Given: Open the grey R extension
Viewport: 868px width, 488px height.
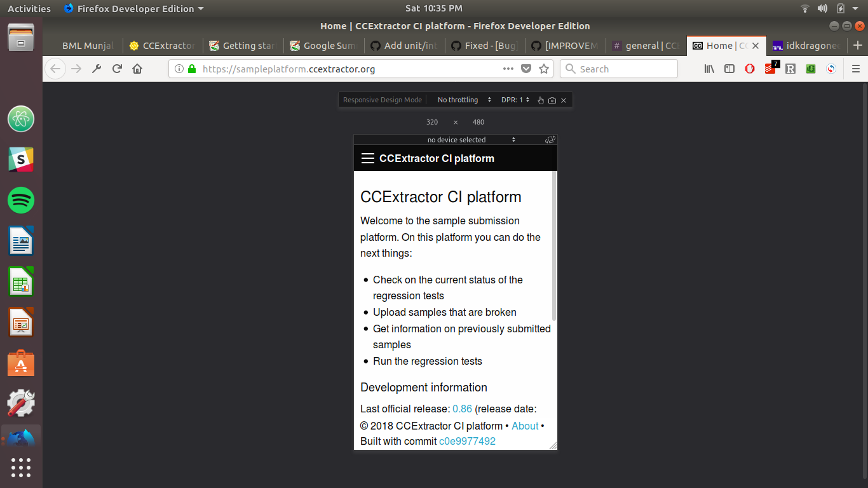Looking at the screenshot, I should [790, 69].
